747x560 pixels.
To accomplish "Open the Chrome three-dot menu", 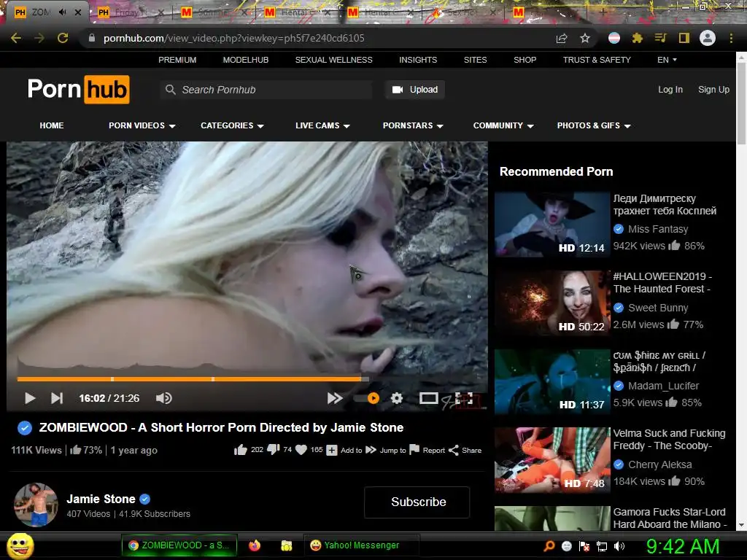I will coord(731,38).
